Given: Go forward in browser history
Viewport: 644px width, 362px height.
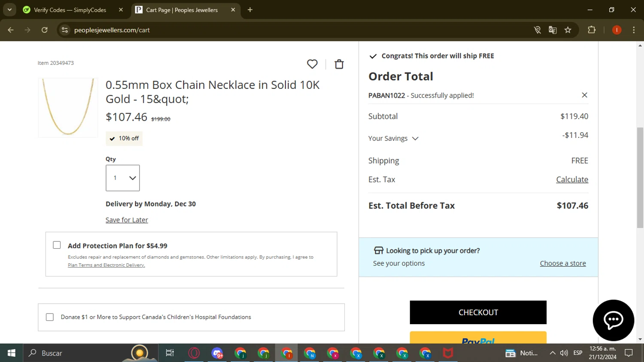Looking at the screenshot, I should 27,30.
